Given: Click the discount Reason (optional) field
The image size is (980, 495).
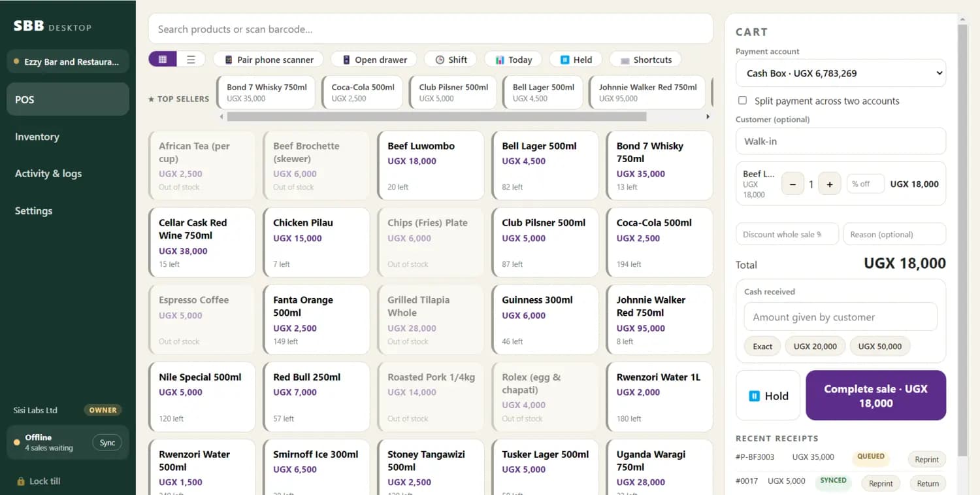Looking at the screenshot, I should pos(894,234).
